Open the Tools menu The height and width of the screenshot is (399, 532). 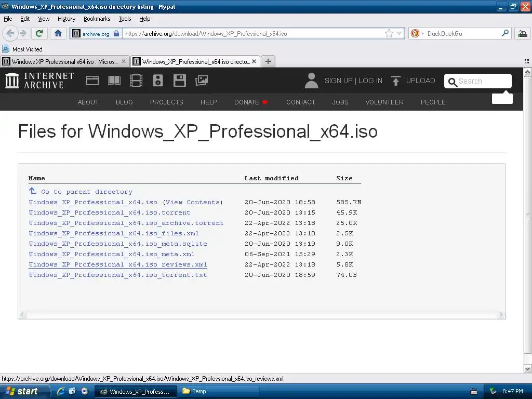125,19
